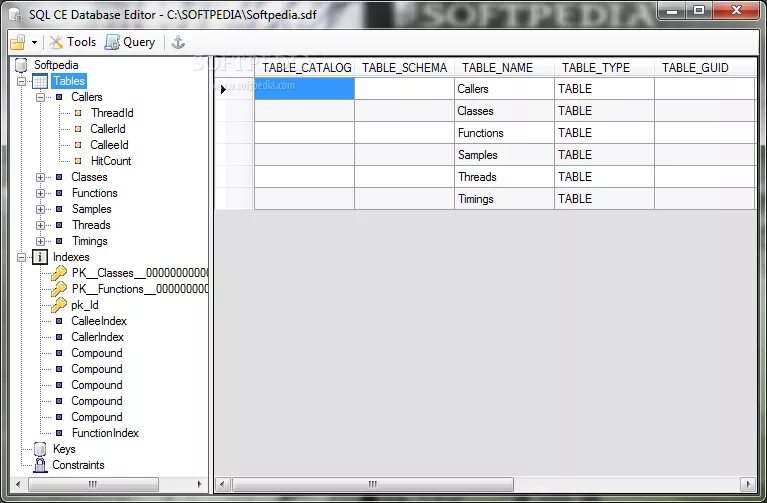Select the Callers cell in grid
Screen dimensions: 767x503
point(504,89)
